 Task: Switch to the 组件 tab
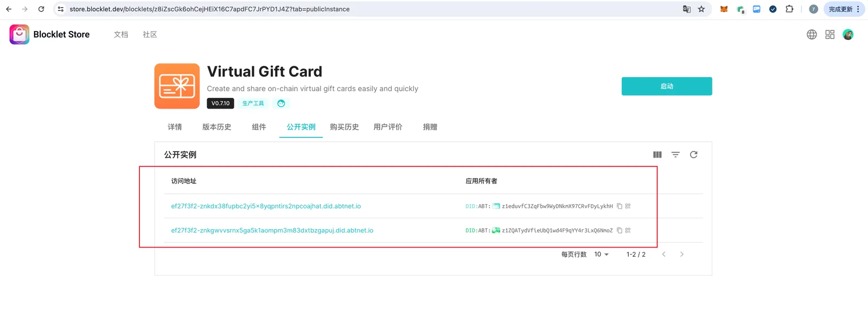coord(259,127)
